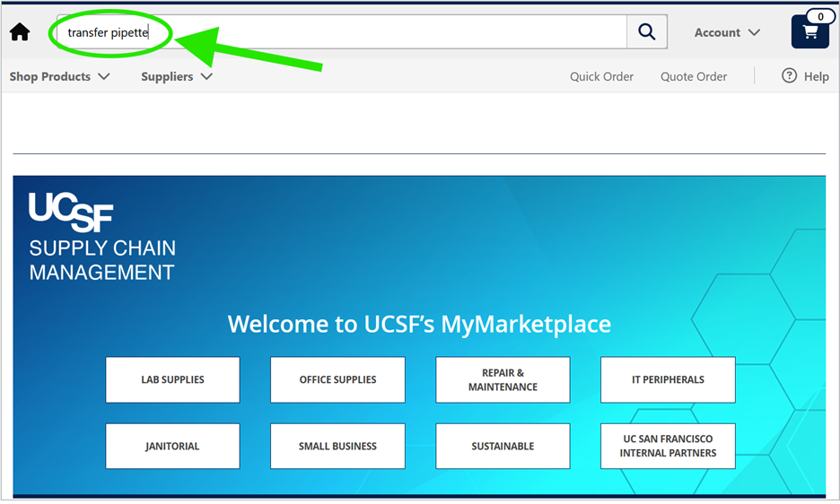Open Quick Order

(601, 76)
